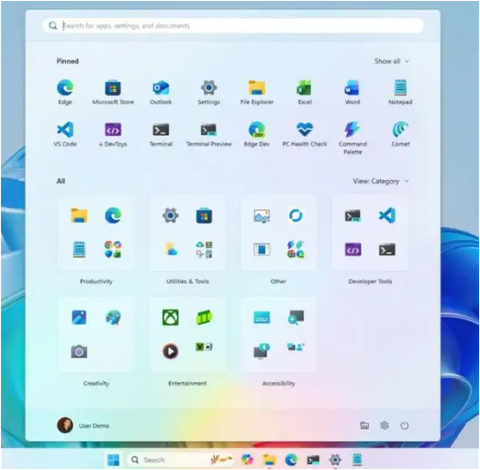
Task: Open Edge from the taskbar
Action: 291,460
